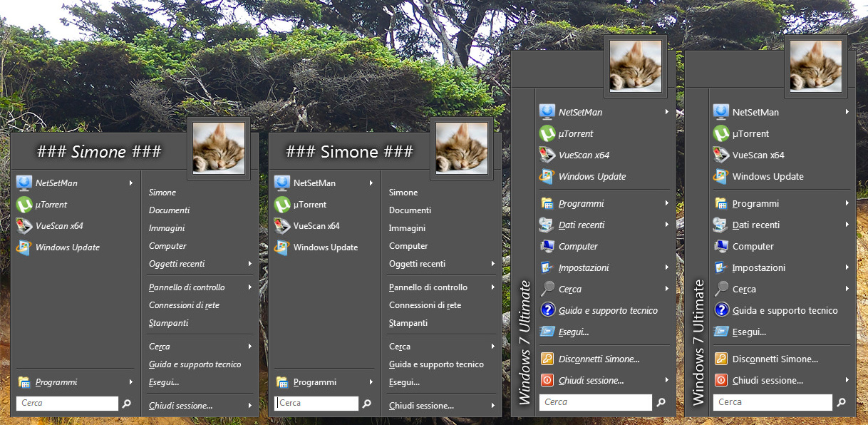The height and width of the screenshot is (425, 868).
Task: Launch µTorrent icon in rightmost classic menu
Action: click(x=721, y=133)
